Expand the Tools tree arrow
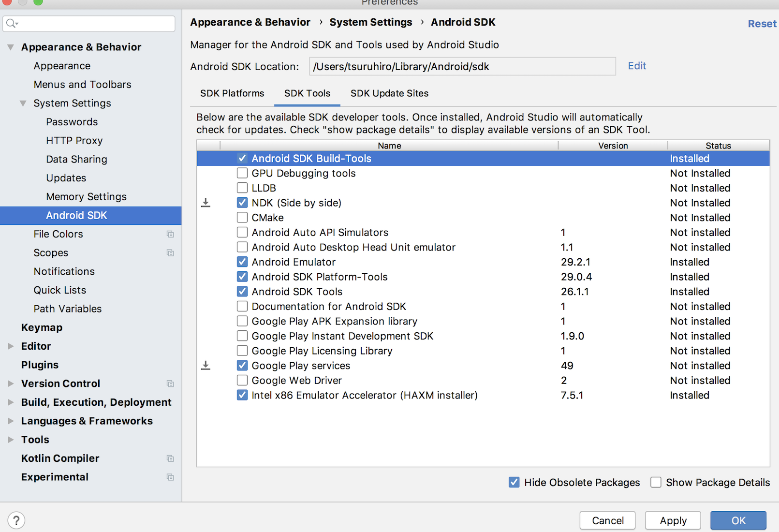This screenshot has width=779, height=532. tap(11, 440)
